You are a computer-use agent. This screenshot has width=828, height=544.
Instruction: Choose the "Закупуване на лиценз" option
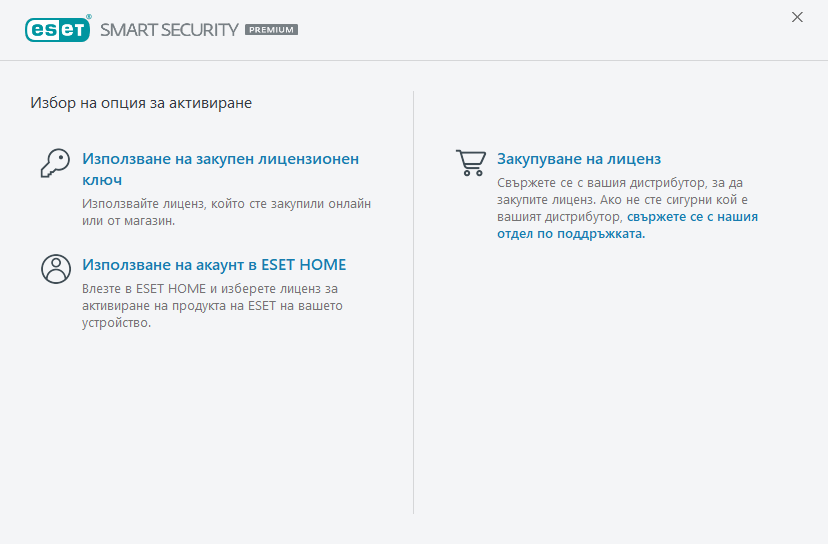(x=579, y=159)
